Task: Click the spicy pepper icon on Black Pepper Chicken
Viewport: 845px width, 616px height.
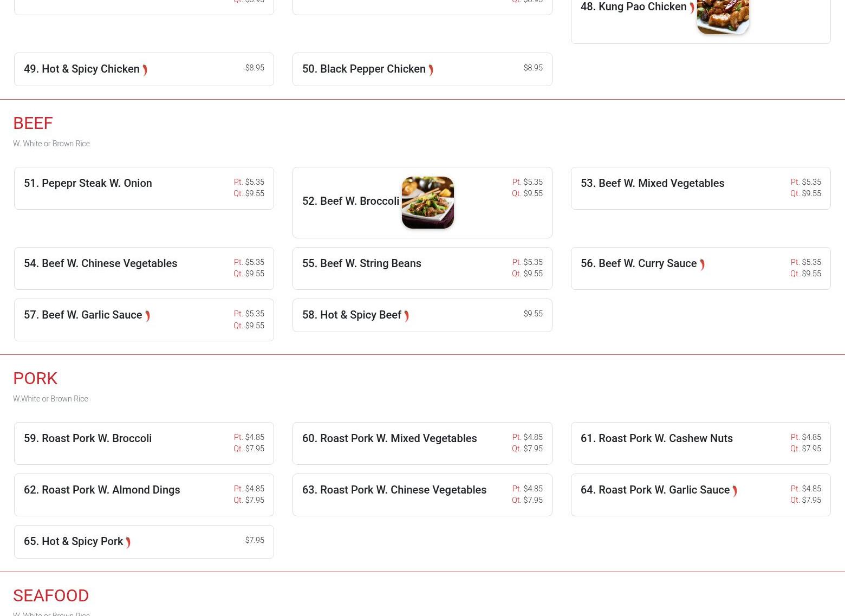Action: 431,70
